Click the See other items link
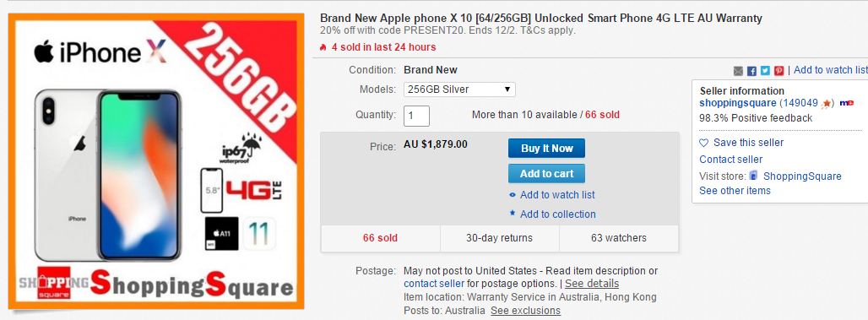The height and width of the screenshot is (320, 868). (735, 191)
